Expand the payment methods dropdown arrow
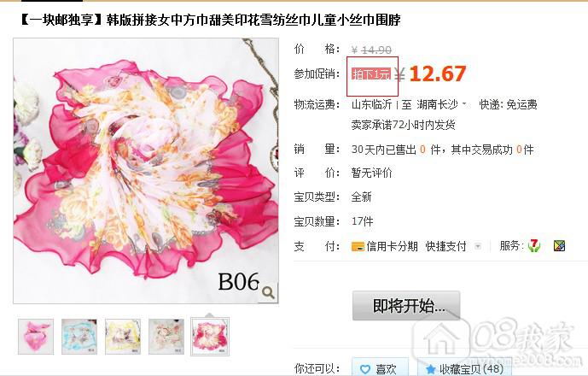The image size is (588, 376). pos(478,246)
